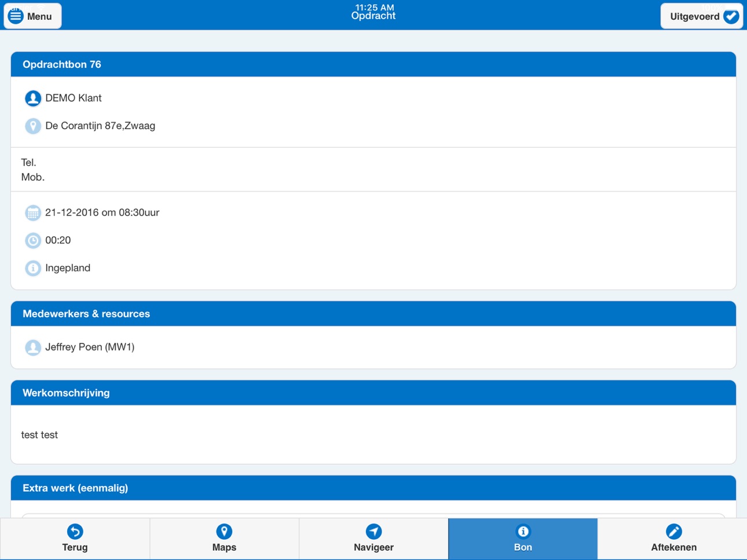Viewport: 747px width, 560px height.
Task: Click the Maps pin icon
Action: coord(224,531)
